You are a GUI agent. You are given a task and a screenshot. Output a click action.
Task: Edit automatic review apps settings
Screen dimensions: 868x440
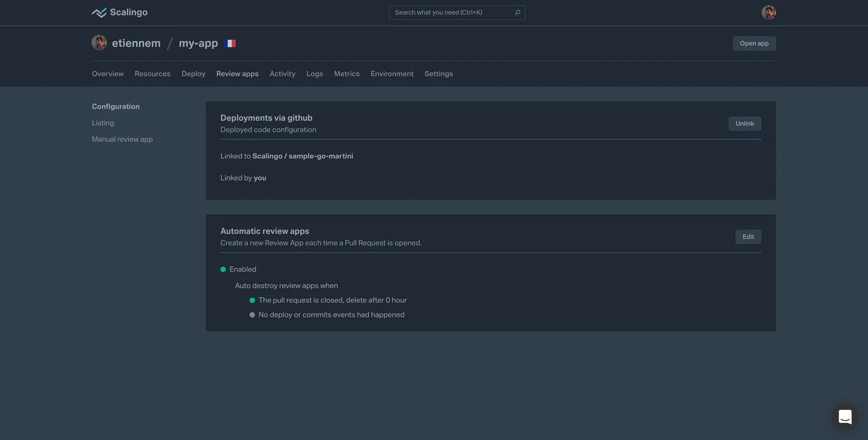[x=748, y=237]
